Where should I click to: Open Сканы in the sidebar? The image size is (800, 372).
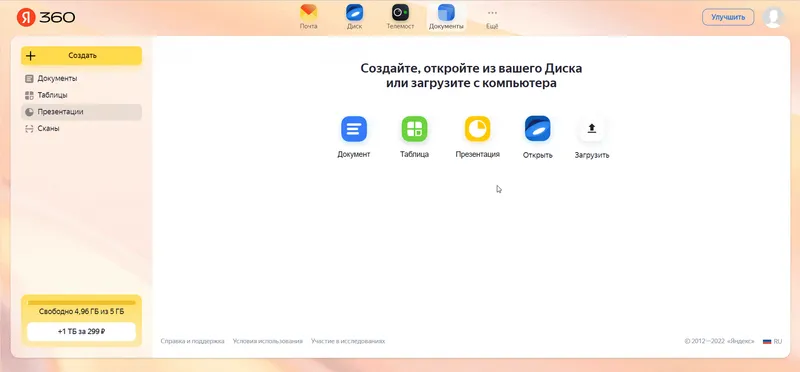[82, 129]
